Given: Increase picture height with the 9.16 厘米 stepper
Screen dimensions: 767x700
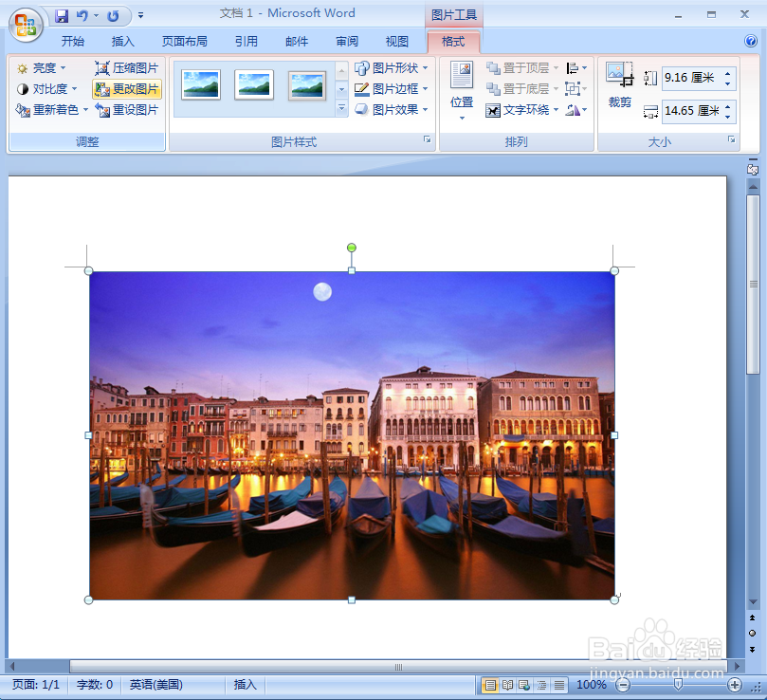Looking at the screenshot, I should 728,72.
